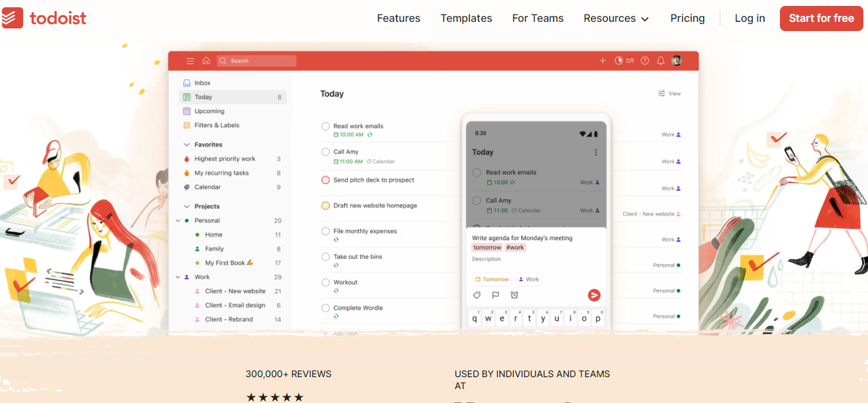The width and height of the screenshot is (868, 403).
Task: Complete the Workout task circle
Action: pyautogui.click(x=325, y=281)
